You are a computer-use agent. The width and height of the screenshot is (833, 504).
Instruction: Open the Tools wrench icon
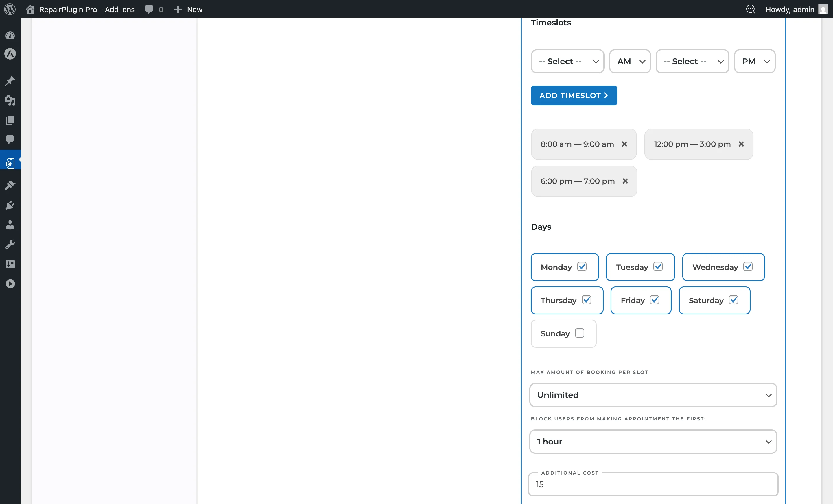point(10,244)
